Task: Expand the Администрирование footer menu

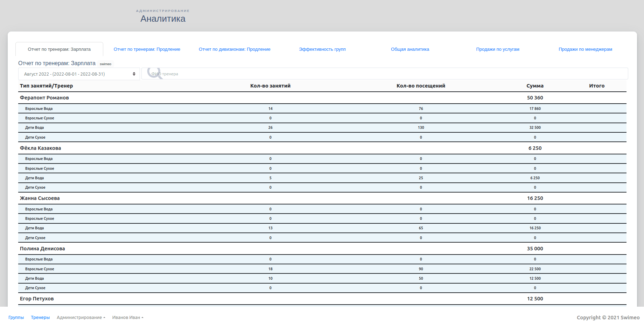Action: point(81,318)
